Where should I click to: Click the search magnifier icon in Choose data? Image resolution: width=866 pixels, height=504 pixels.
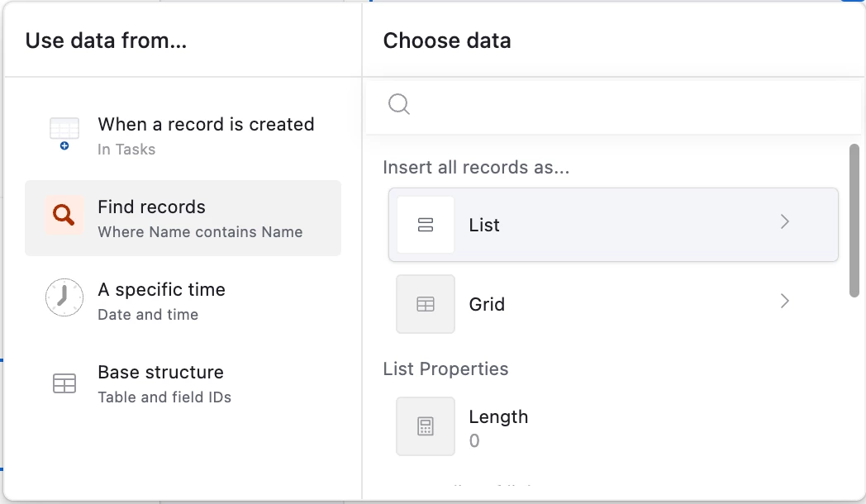399,104
